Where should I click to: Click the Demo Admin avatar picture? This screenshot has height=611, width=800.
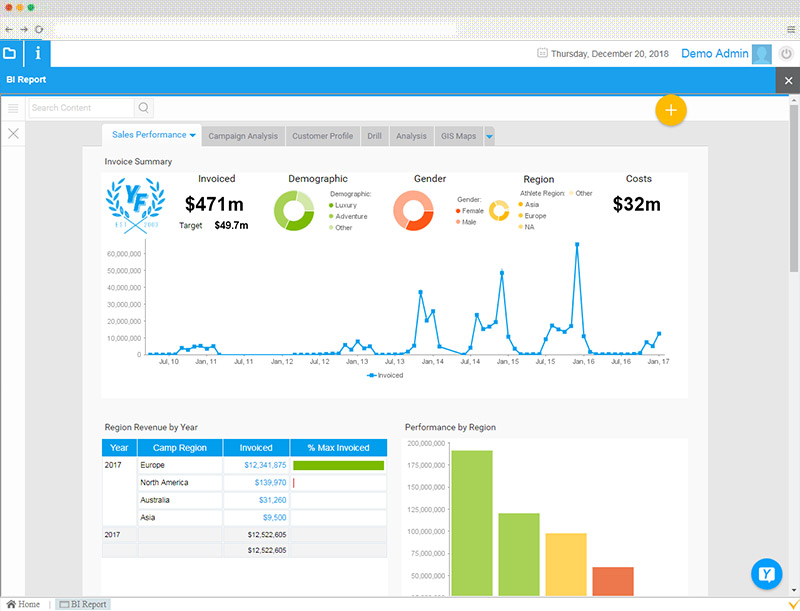click(762, 54)
